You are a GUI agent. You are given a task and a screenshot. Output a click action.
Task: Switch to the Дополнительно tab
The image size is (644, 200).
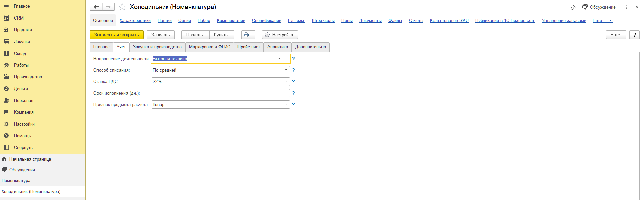(310, 47)
